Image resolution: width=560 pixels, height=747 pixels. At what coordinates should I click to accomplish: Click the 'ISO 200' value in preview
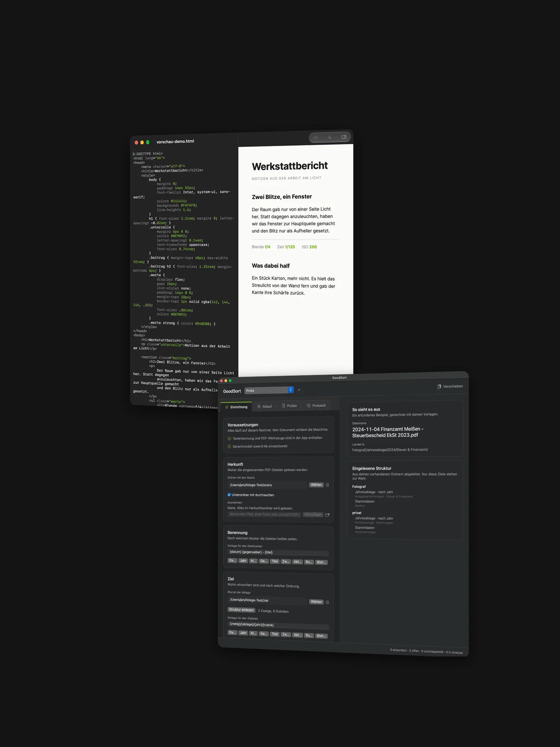[x=309, y=247]
